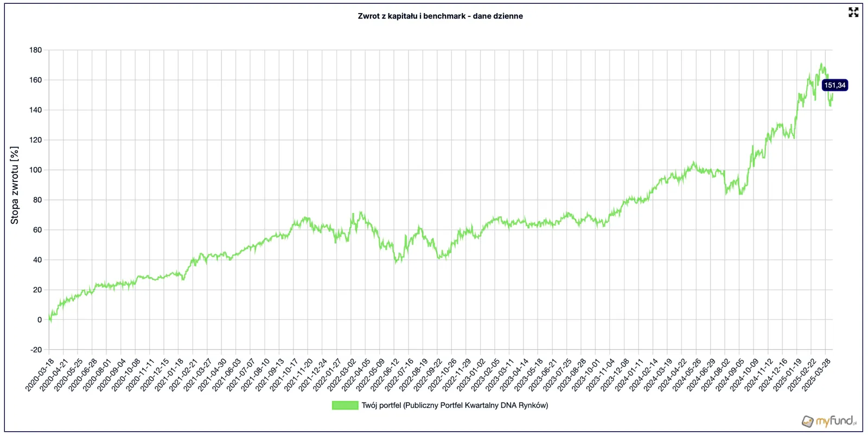
Task: Click the 2023-05-18 date label
Action: click(x=529, y=375)
